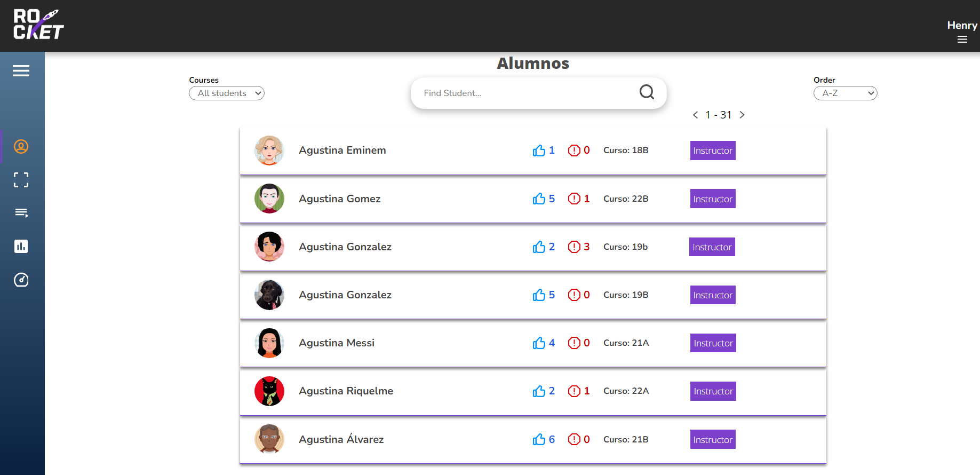
Task: Click Instructor button for Agustina Messi
Action: pyautogui.click(x=713, y=343)
